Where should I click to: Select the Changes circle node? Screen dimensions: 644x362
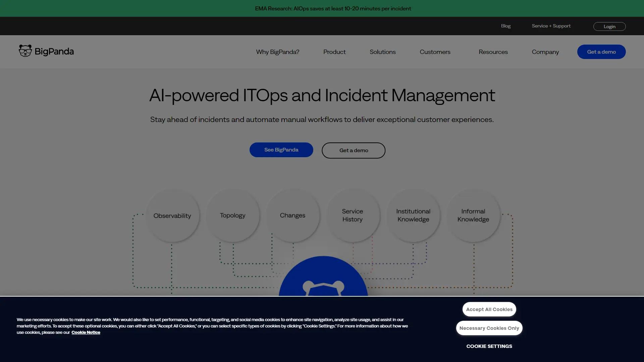coord(292,215)
